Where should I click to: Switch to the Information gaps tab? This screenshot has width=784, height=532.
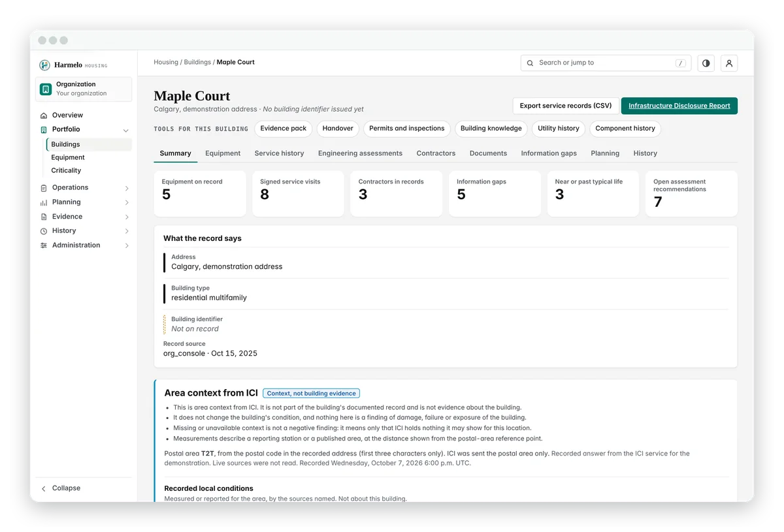coord(549,153)
